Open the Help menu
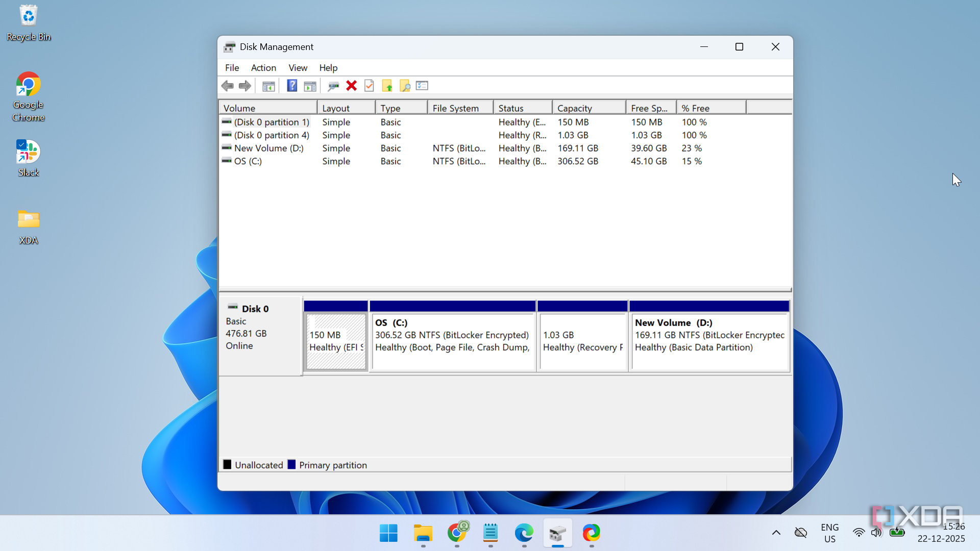The height and width of the screenshot is (551, 980). 328,68
